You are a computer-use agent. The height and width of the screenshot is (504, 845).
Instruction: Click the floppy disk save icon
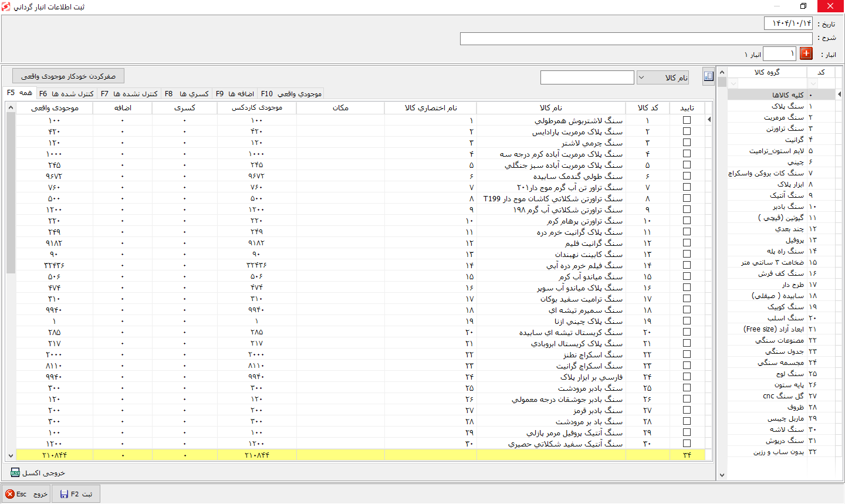64,494
